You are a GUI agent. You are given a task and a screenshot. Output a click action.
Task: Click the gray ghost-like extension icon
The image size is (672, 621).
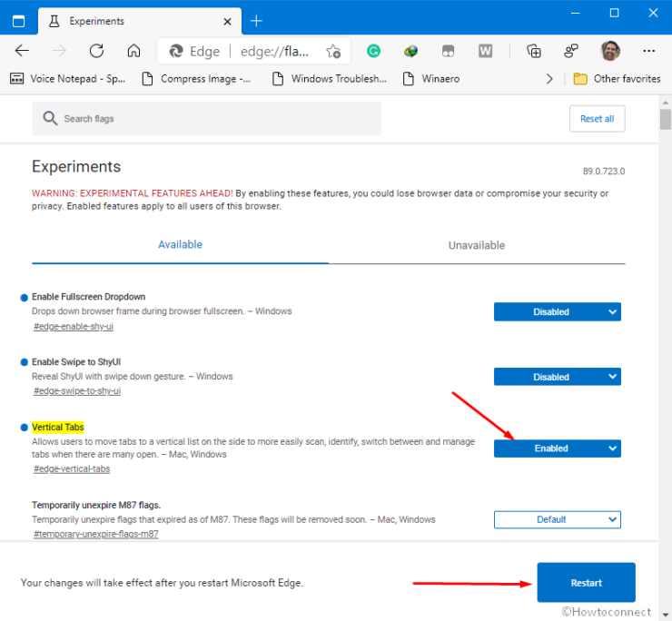point(448,52)
